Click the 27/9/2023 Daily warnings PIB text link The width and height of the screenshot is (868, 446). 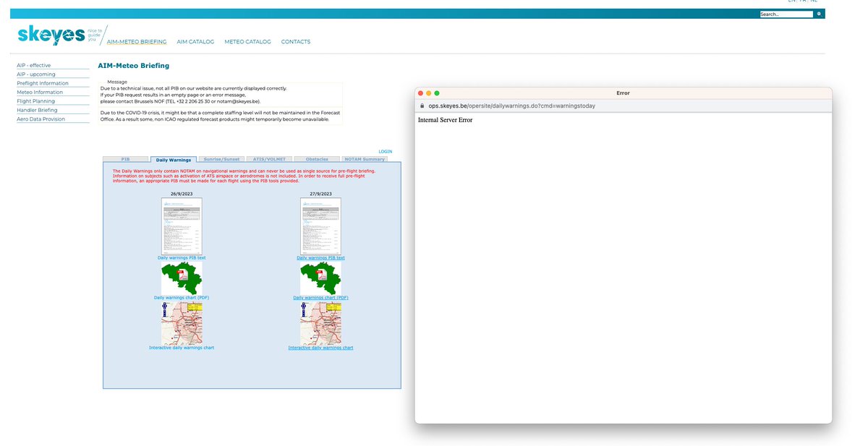pos(320,258)
